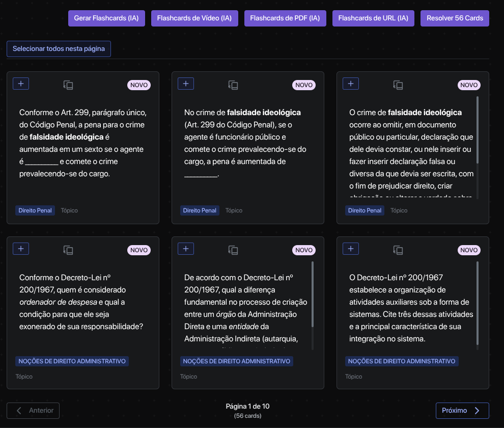Image resolution: width=504 pixels, height=428 pixels.
Task: Click Direito Penal tag on first card
Action: [x=36, y=210]
